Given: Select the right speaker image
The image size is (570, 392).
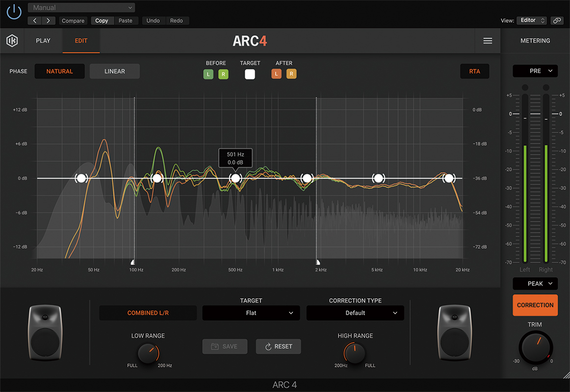Looking at the screenshot, I should 455,333.
